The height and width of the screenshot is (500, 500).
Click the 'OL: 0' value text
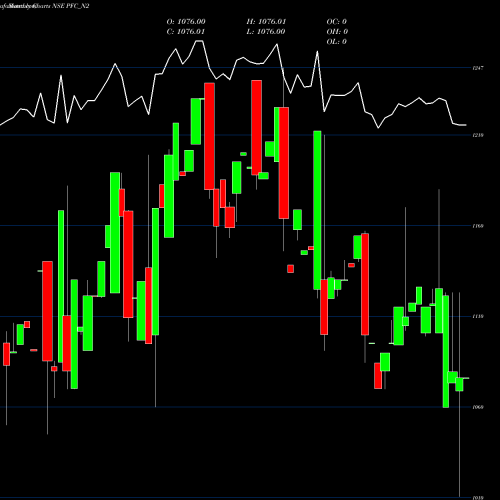337,42
